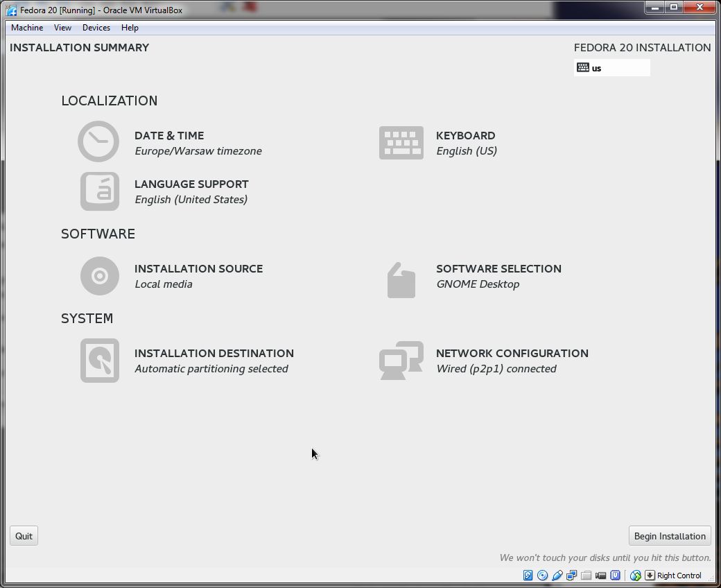
Task: Open INSTALLATION DESTINATION settings
Action: (214, 353)
